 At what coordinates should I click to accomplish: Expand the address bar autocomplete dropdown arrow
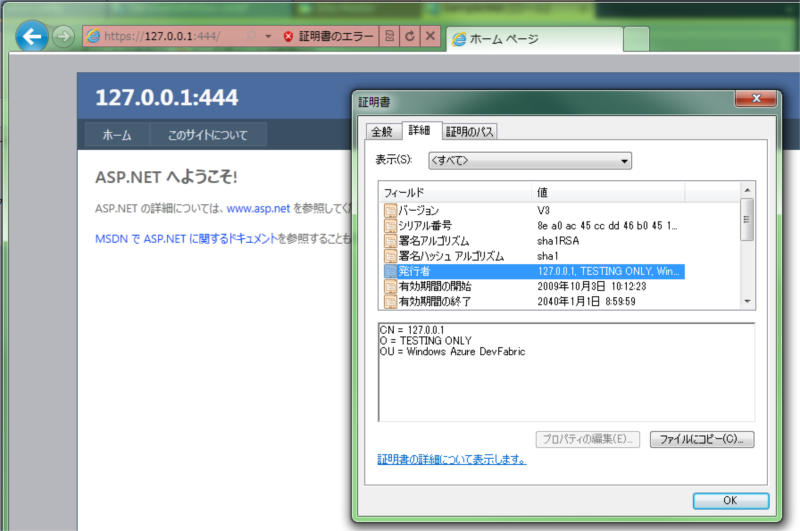click(268, 36)
